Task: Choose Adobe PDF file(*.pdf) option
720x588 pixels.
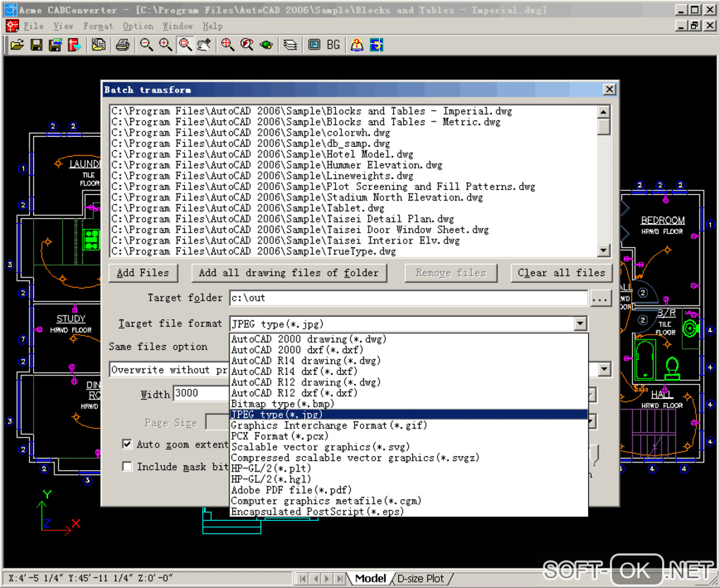Action: [409, 490]
